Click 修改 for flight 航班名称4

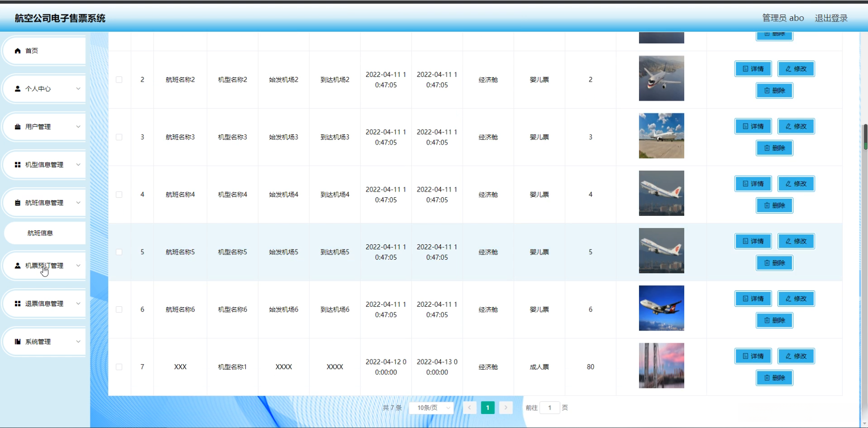(x=796, y=184)
